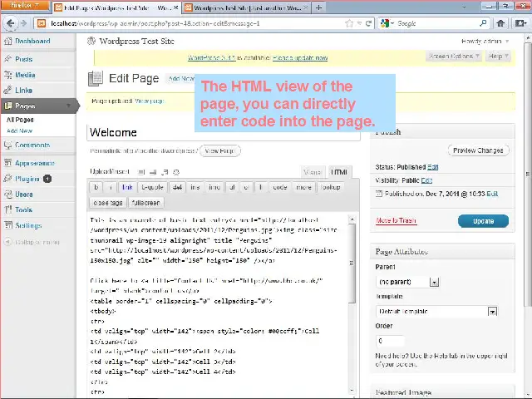Image resolution: width=532 pixels, height=399 pixels.
Task: Open Settings section in sidebar
Action: coord(28,225)
